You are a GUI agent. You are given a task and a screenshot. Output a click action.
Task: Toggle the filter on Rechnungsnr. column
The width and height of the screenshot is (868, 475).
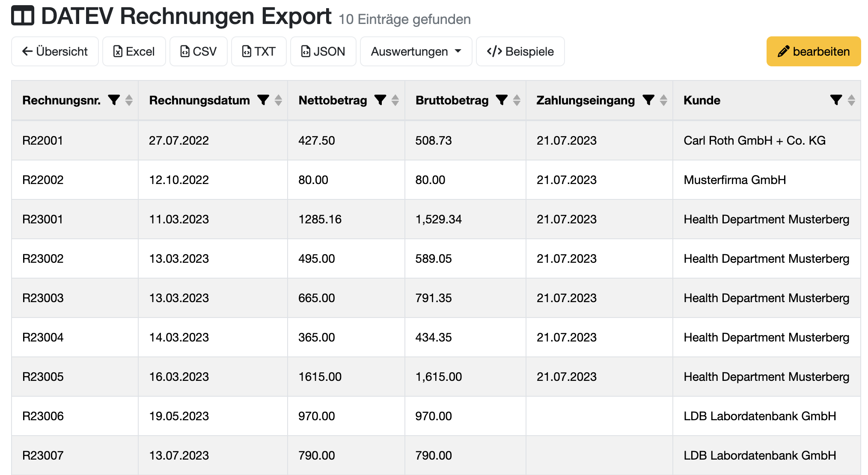coord(113,100)
